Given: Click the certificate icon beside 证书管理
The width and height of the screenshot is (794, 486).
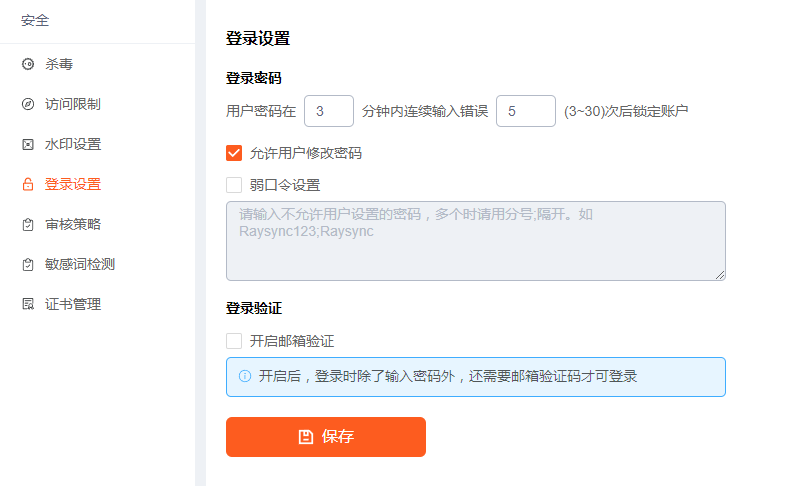Looking at the screenshot, I should (28, 304).
